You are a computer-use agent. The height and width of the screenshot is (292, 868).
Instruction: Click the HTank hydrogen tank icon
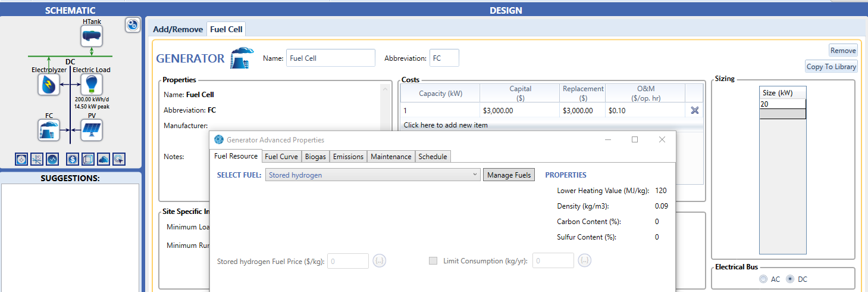coord(92,36)
